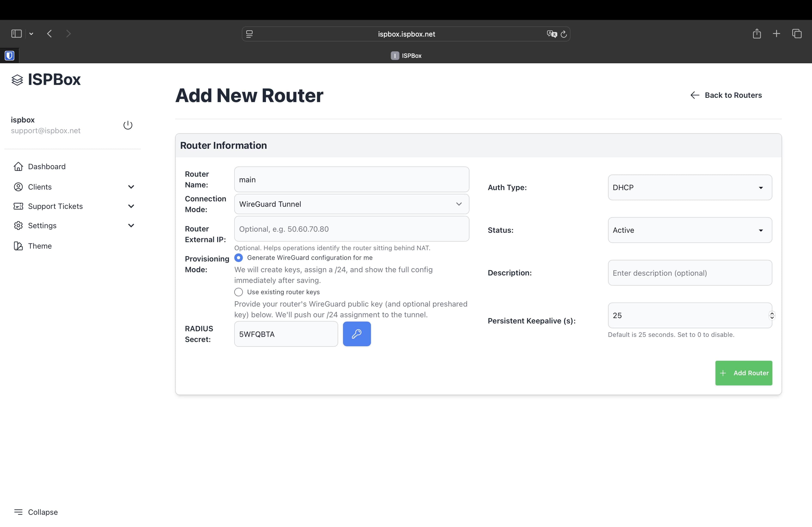Open Dashboard in the sidebar

point(47,166)
